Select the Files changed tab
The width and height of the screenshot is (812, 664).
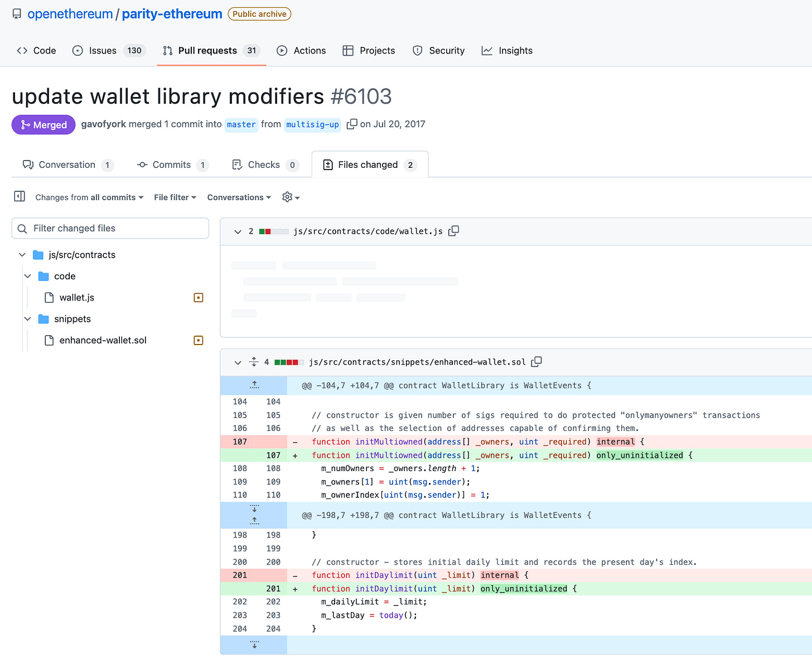(x=370, y=164)
